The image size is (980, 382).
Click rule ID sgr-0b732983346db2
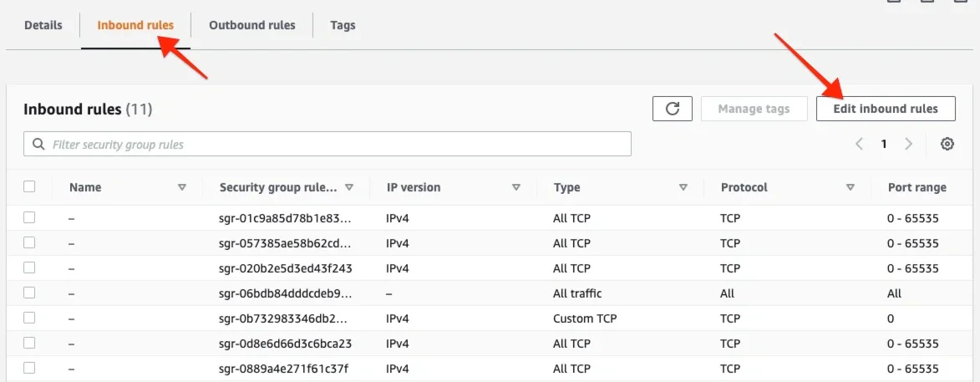[x=283, y=318]
